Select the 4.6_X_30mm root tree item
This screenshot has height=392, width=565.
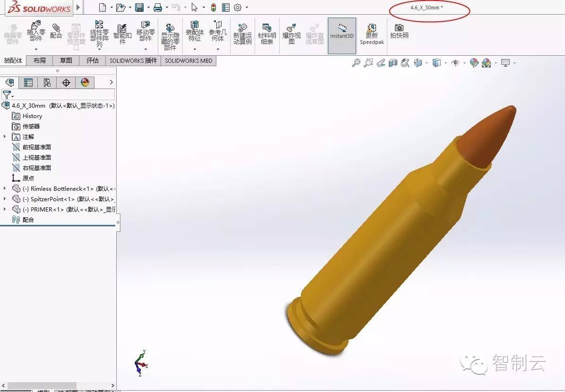point(59,106)
